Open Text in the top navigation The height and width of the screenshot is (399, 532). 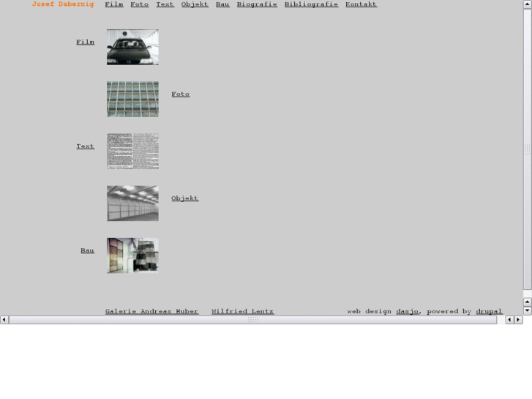tap(165, 4)
